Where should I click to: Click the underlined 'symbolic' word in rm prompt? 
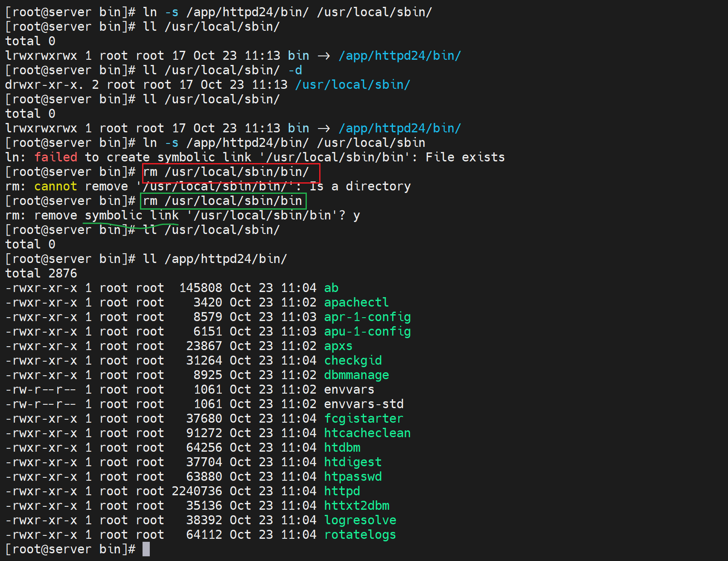click(x=114, y=215)
